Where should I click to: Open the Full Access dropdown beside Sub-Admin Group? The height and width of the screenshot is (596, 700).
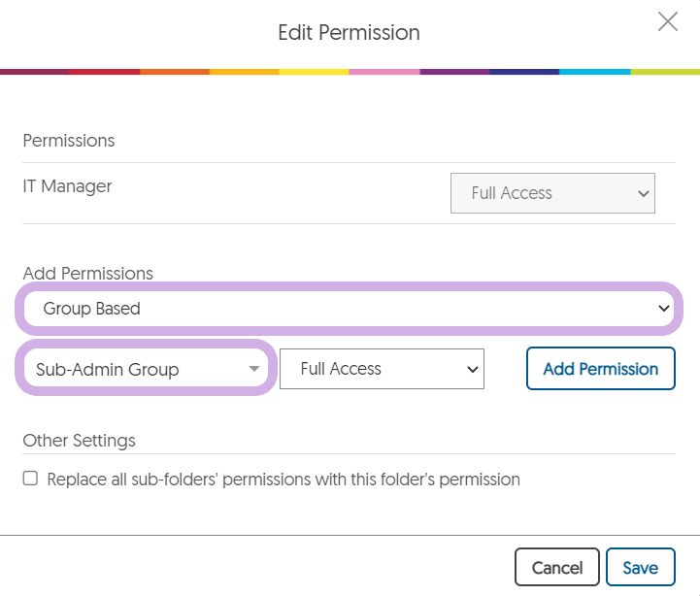point(382,369)
